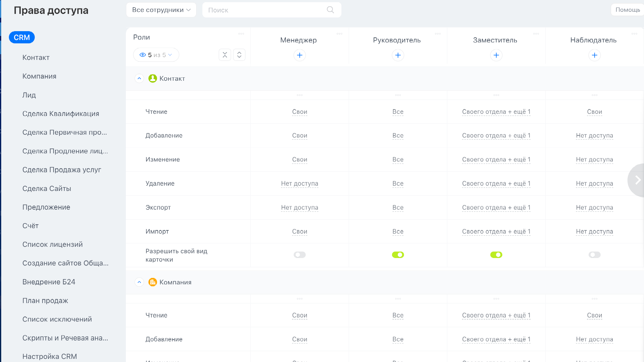Click the collapse-all rows icon in Роли

pos(225,55)
